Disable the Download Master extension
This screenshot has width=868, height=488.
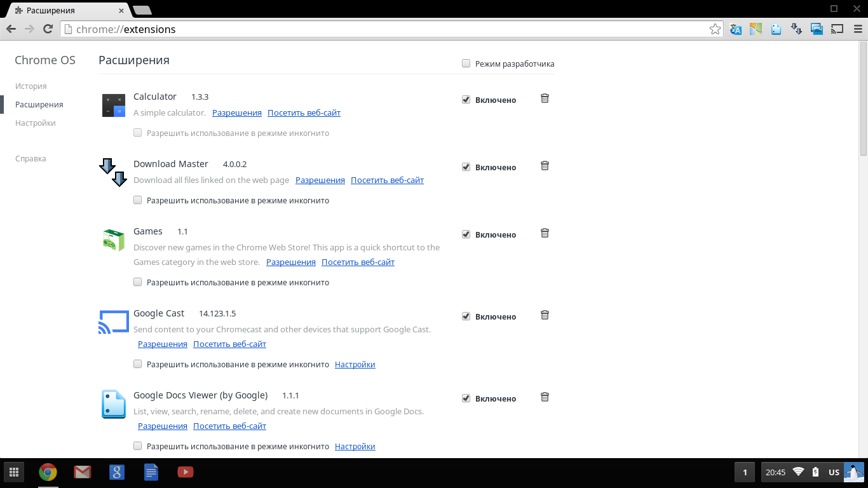[x=466, y=167]
